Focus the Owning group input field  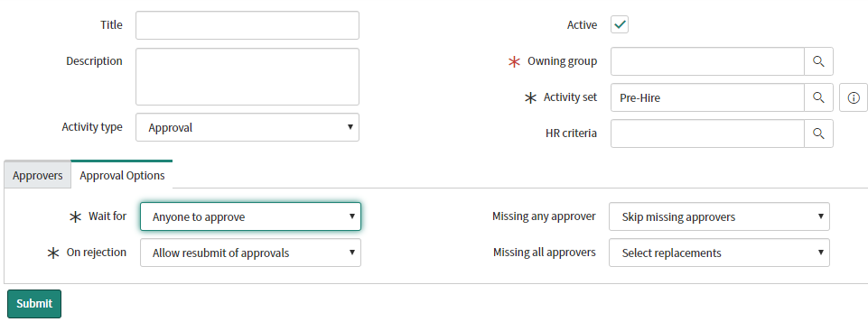pyautogui.click(x=707, y=61)
